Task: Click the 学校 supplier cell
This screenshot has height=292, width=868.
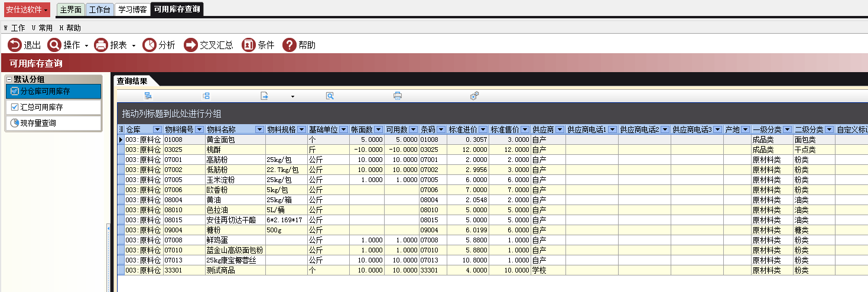Action: 548,270
